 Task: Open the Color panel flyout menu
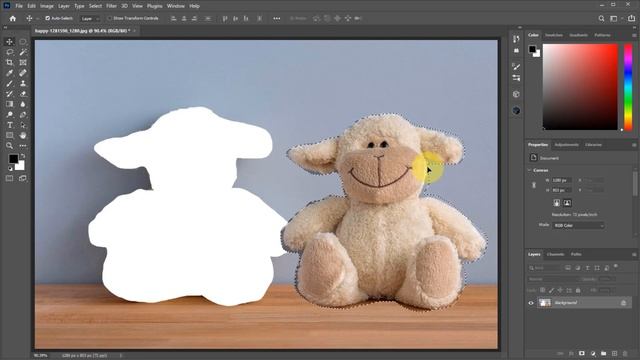click(634, 35)
